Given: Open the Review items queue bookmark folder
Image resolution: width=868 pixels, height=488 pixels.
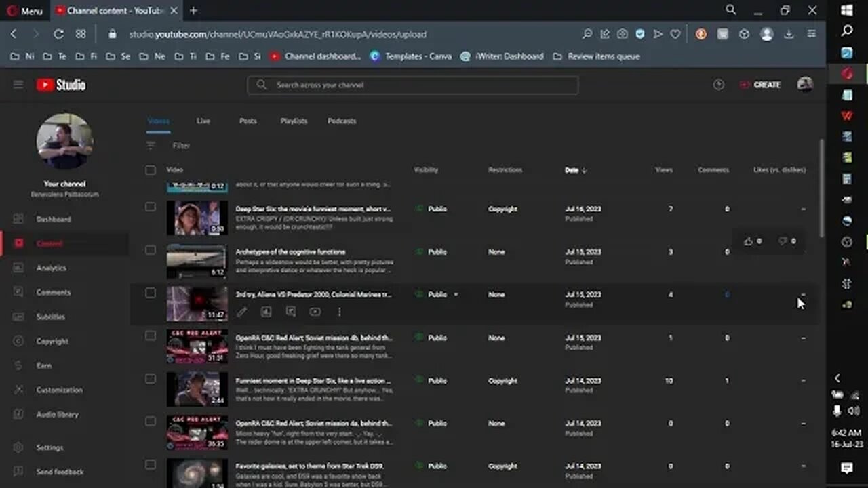Looking at the screenshot, I should point(596,56).
